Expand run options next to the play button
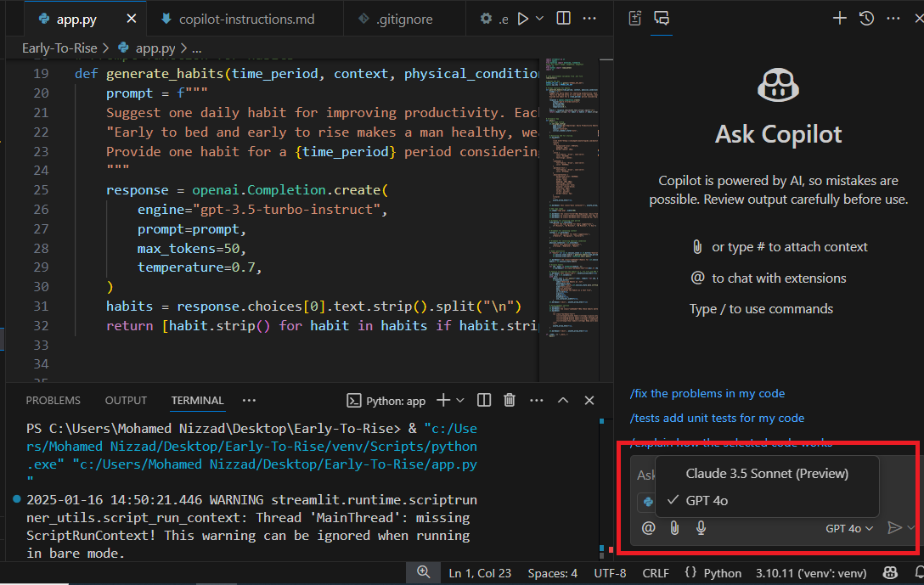924x585 pixels. point(540,19)
